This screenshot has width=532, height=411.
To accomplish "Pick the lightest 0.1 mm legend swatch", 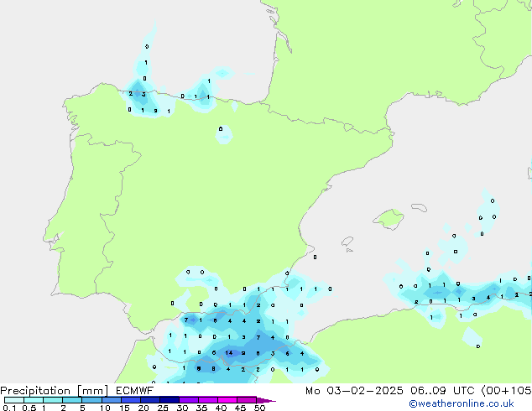I will pos(14,400).
